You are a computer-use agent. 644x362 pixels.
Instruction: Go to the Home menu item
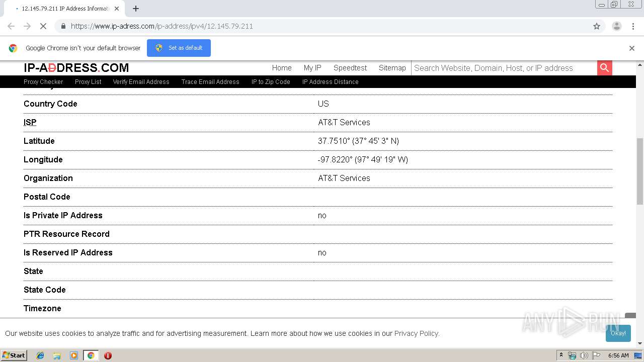[282, 68]
